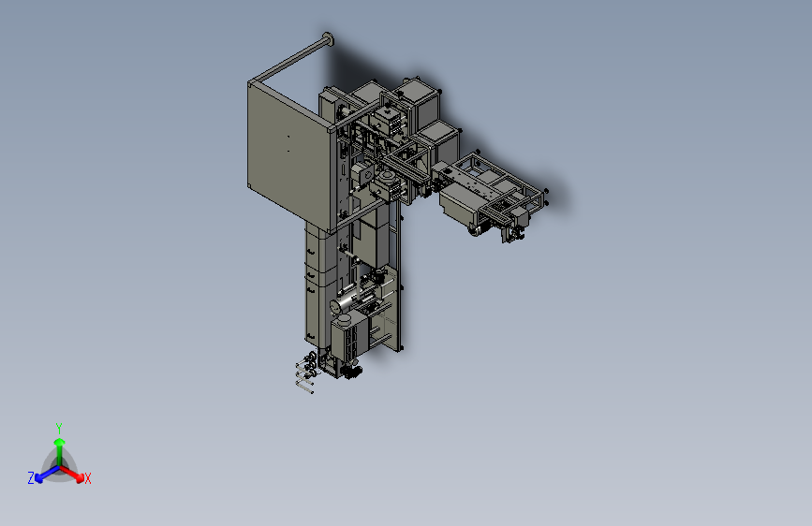The image size is (812, 526).
Task: Select the loose bolts below the column base
Action: tap(307, 373)
